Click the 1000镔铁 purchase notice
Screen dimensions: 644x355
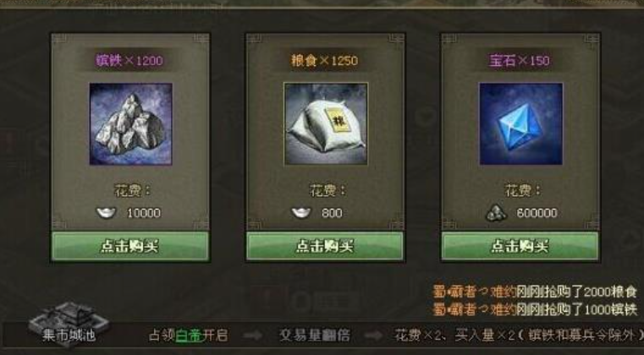pos(535,309)
